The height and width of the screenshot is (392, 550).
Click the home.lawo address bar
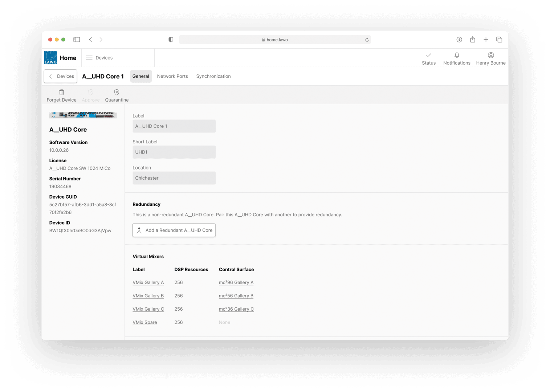pyautogui.click(x=275, y=40)
